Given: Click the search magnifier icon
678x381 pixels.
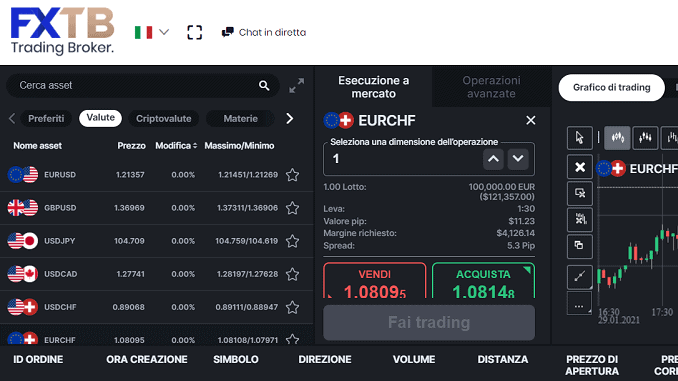Looking at the screenshot, I should [x=264, y=86].
